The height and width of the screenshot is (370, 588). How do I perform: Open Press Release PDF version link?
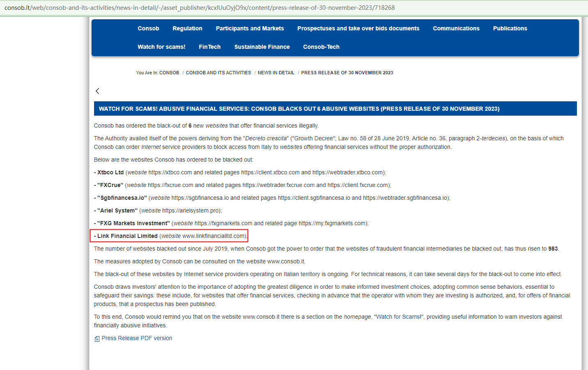pyautogui.click(x=137, y=338)
